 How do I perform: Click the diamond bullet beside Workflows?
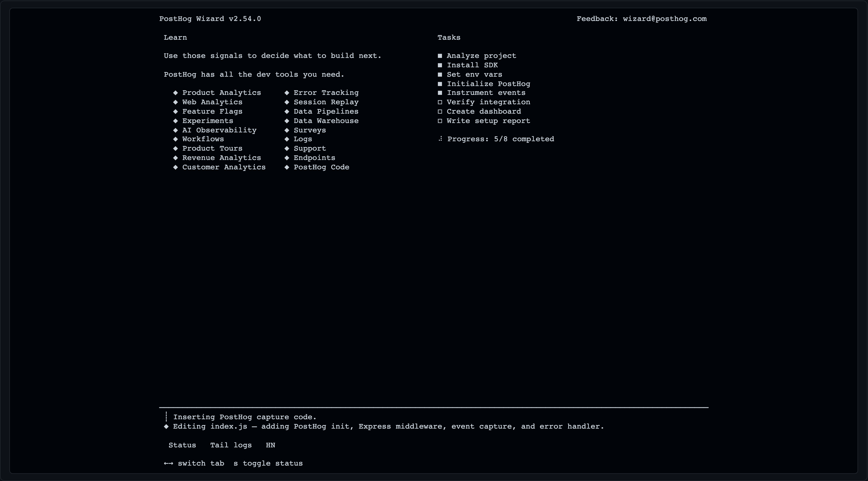175,139
